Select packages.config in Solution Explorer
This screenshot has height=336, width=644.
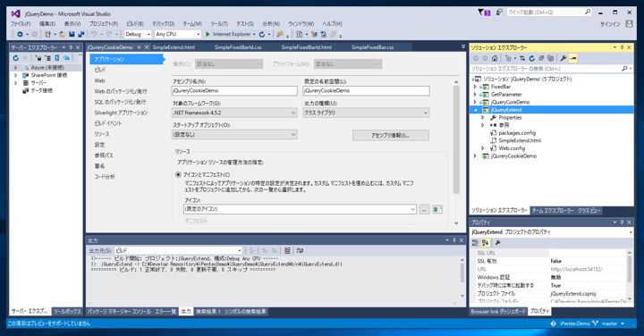(x=517, y=133)
